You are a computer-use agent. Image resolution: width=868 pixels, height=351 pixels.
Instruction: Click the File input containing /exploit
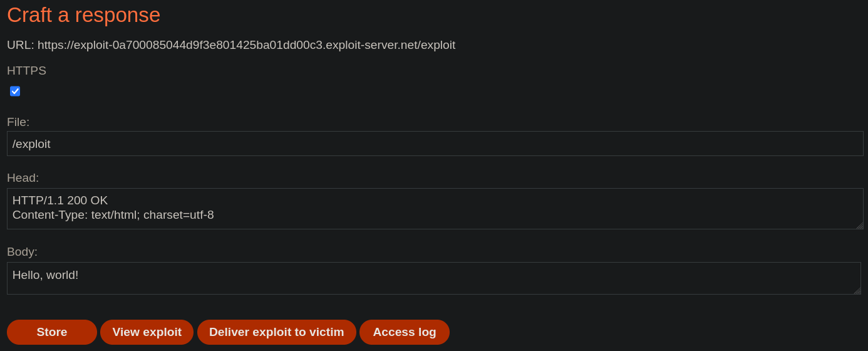point(435,144)
